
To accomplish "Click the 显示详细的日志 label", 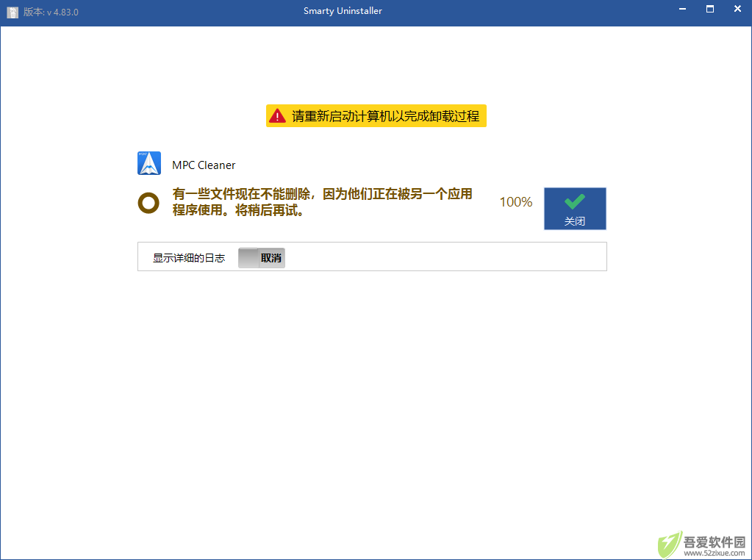I will tap(189, 258).
